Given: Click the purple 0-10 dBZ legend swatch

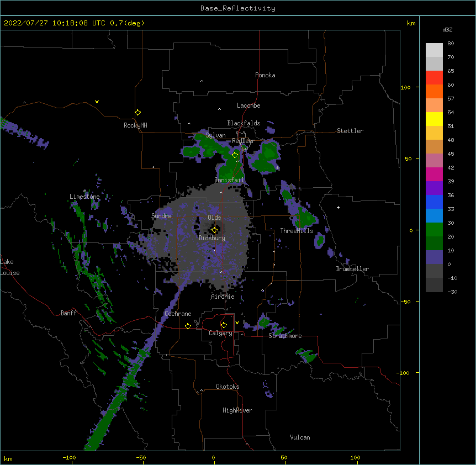Looking at the screenshot, I should (x=434, y=257).
